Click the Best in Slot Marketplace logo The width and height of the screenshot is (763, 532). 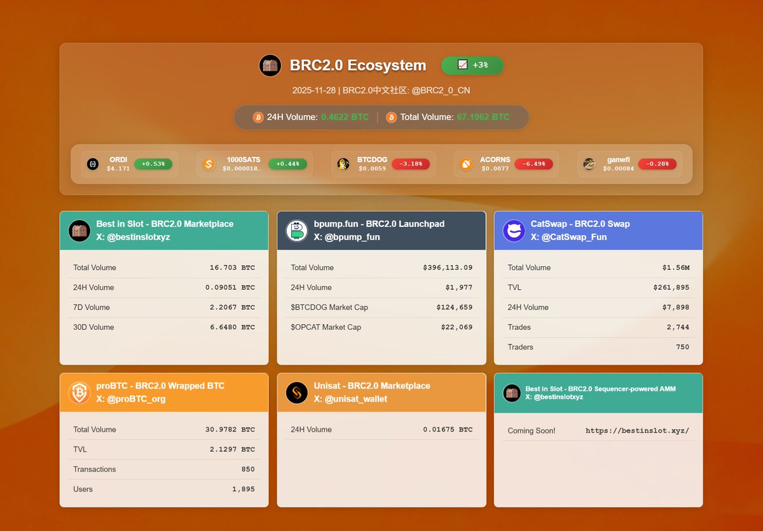click(x=79, y=231)
